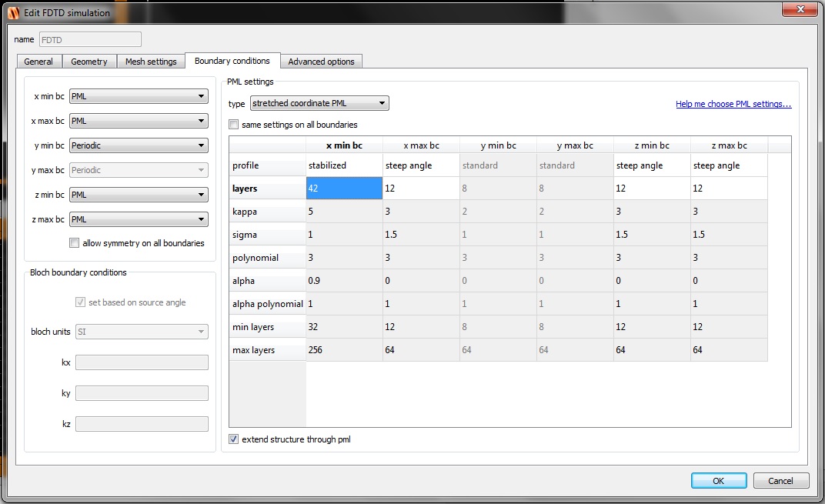Open the PML type dropdown
This screenshot has height=504, width=825.
click(x=319, y=103)
